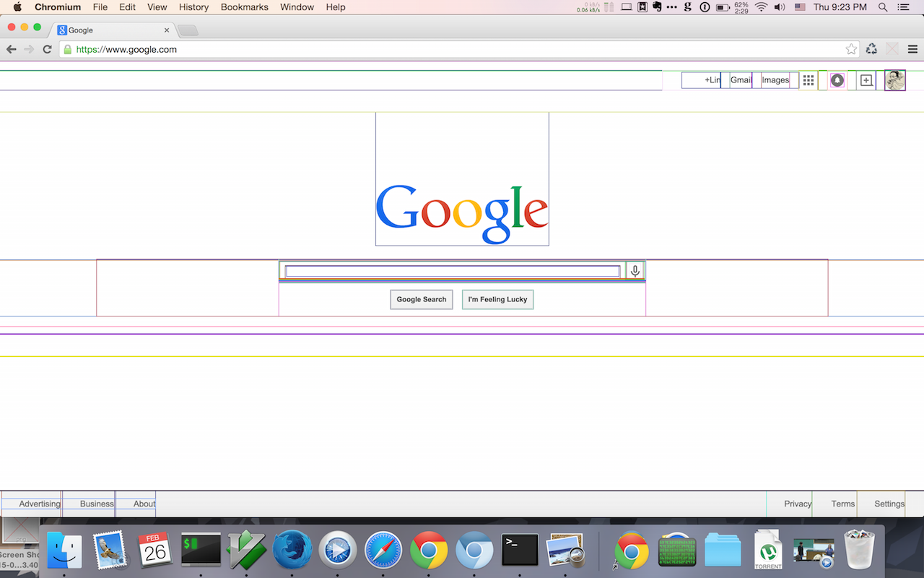Open Calendar showing Feb 26 in Dock
This screenshot has height=578, width=924.
click(x=155, y=551)
